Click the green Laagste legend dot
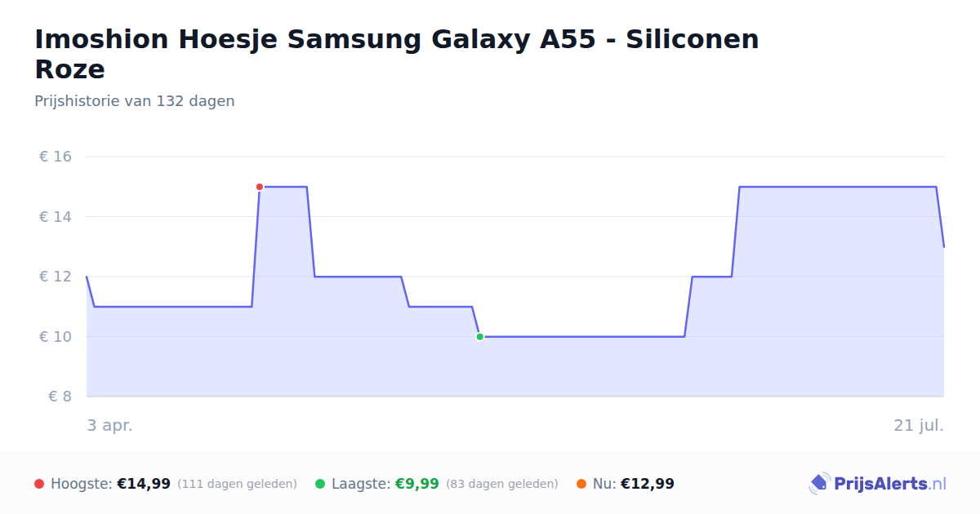This screenshot has height=514, width=980. (x=320, y=484)
